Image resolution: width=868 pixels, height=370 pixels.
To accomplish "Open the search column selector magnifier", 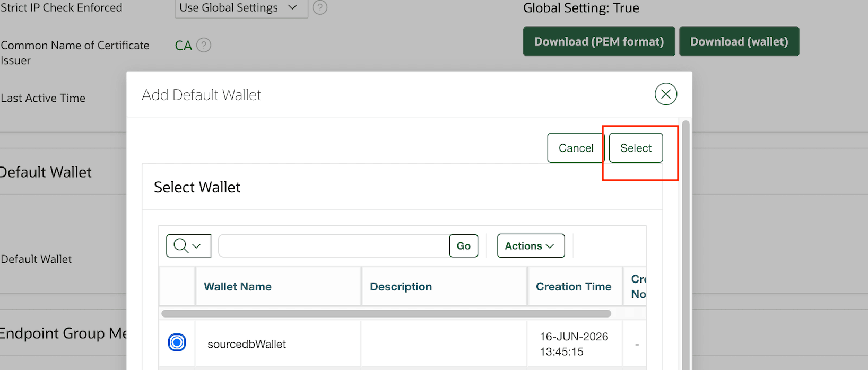I will click(188, 246).
